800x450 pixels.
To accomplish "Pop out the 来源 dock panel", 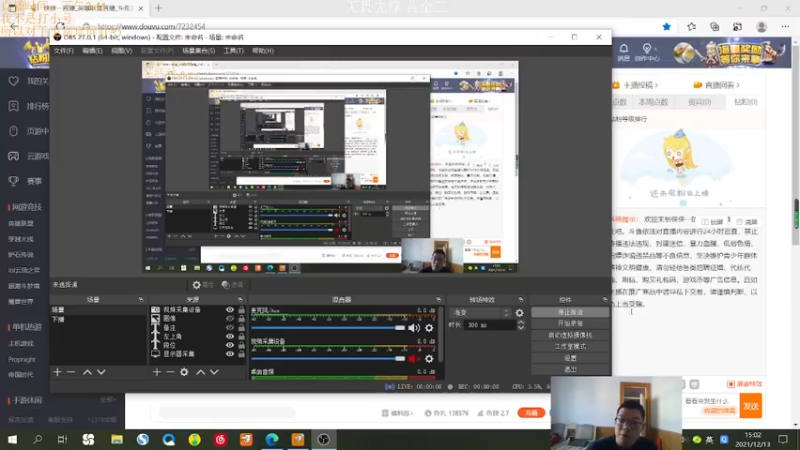I will point(240,299).
